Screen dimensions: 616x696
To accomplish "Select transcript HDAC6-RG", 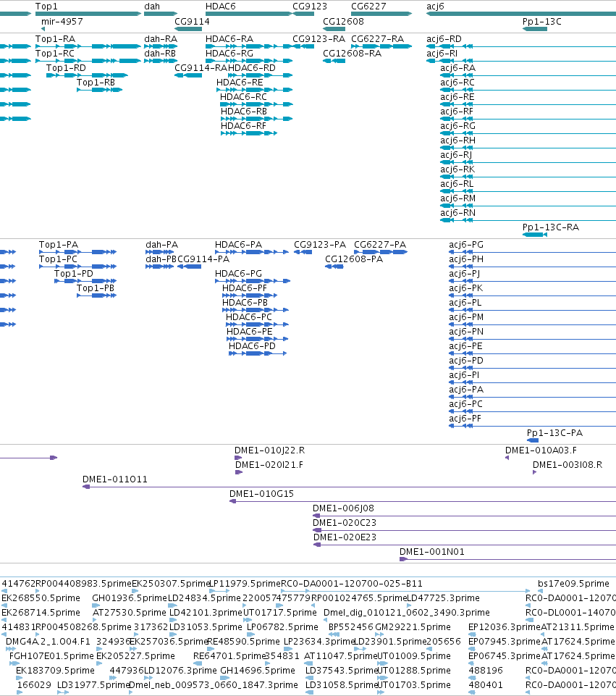I will click(229, 54).
